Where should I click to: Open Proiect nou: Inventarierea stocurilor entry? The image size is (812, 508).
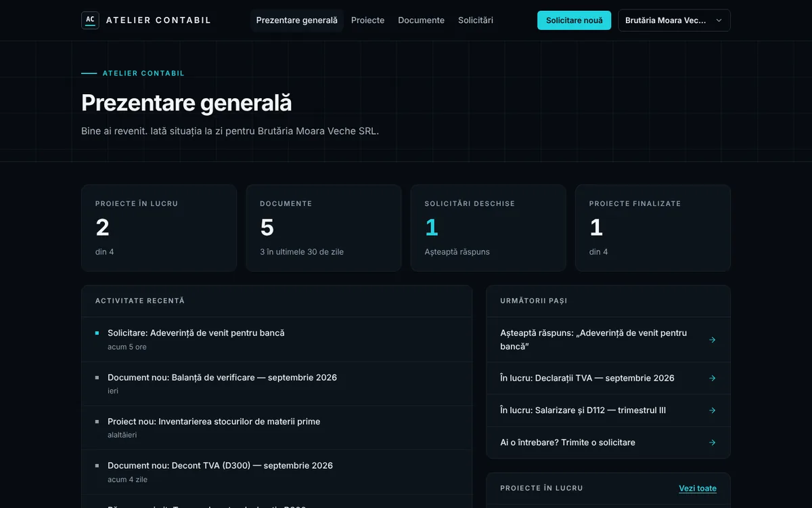(x=277, y=427)
